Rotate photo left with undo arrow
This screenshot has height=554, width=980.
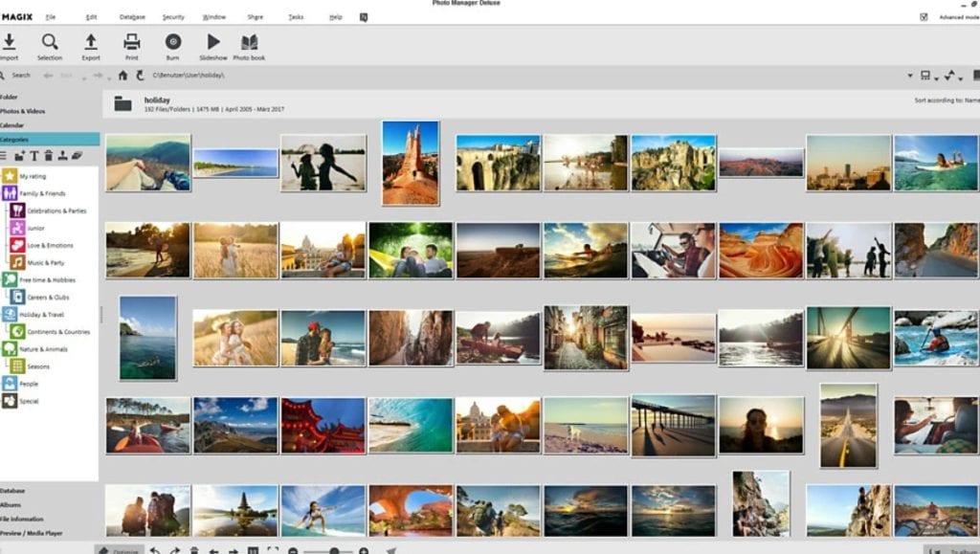[x=155, y=550]
